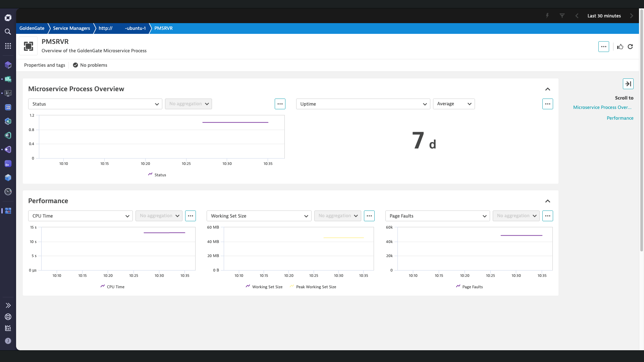Open CPU Time chart more options
This screenshot has width=644, height=362.
click(191, 216)
